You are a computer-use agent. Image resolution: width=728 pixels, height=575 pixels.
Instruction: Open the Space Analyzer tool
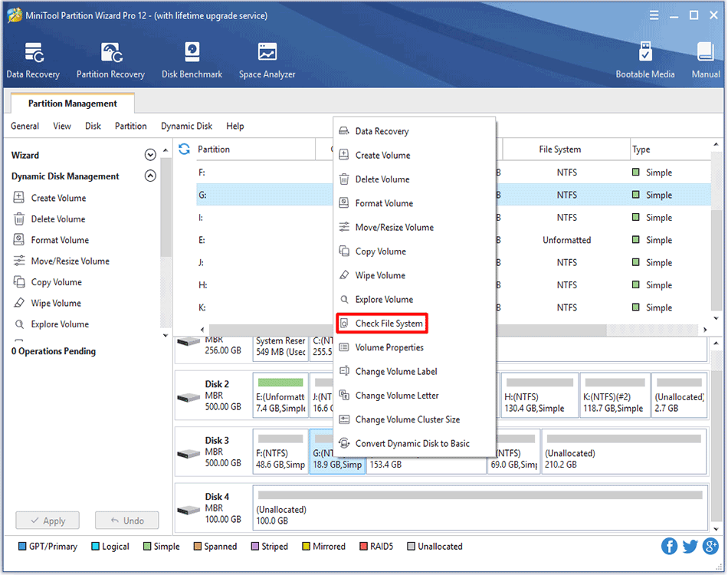[x=267, y=60]
